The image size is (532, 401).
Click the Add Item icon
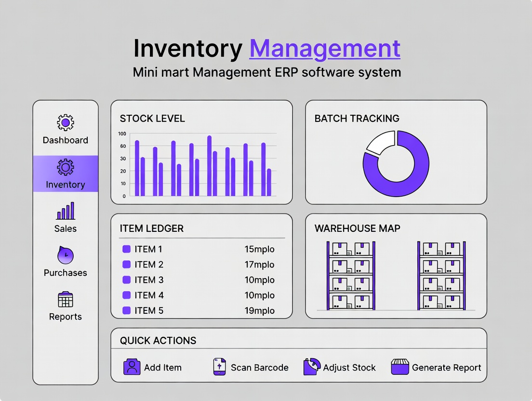[x=132, y=367]
